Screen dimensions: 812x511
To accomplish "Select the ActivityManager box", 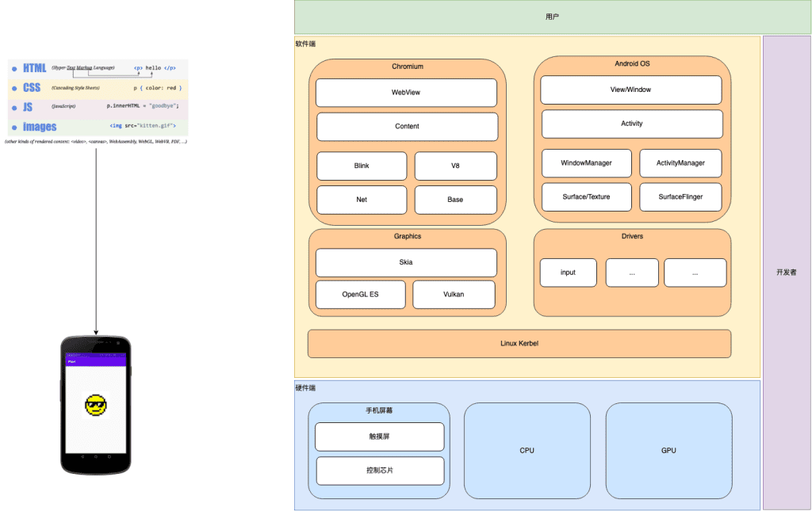I will tap(680, 163).
